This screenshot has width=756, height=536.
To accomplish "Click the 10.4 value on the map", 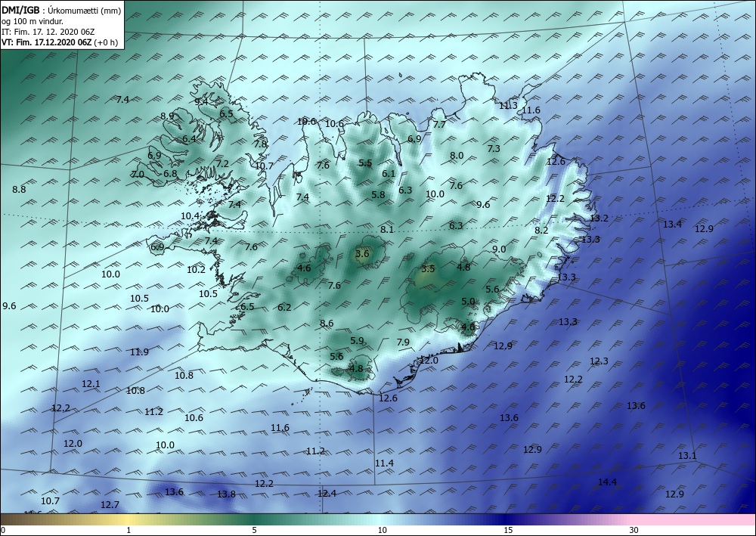I will 190,216.
